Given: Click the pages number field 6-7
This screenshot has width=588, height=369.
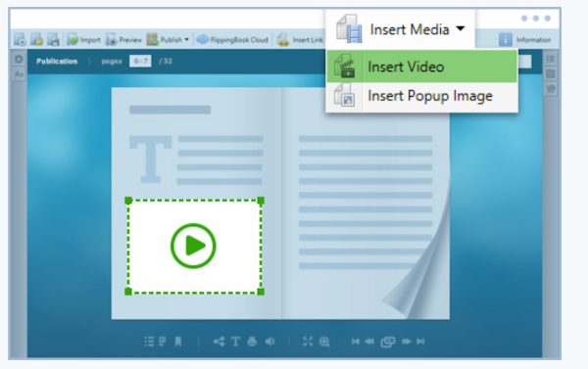Looking at the screenshot, I should tap(140, 61).
